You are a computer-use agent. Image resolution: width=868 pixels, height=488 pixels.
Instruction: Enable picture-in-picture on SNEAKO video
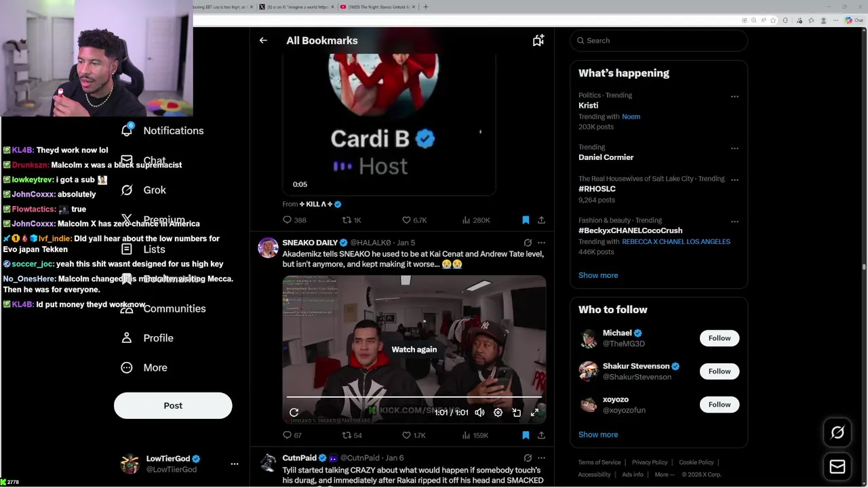click(x=516, y=413)
